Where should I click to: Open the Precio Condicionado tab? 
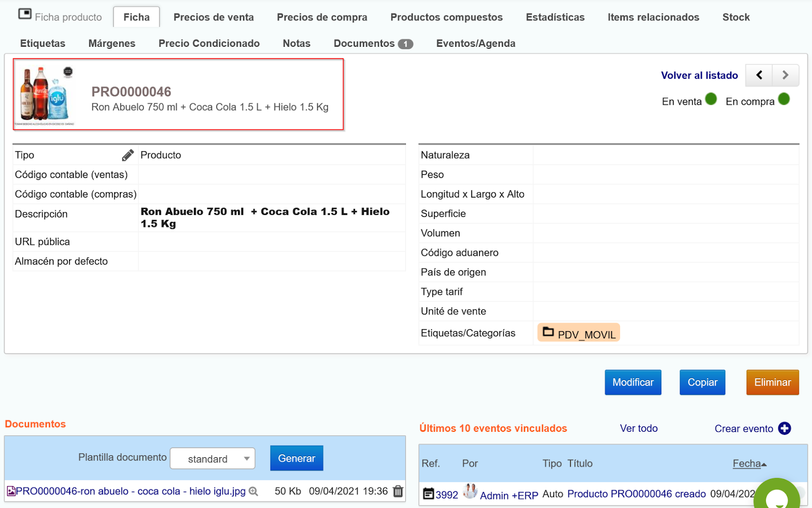click(209, 44)
